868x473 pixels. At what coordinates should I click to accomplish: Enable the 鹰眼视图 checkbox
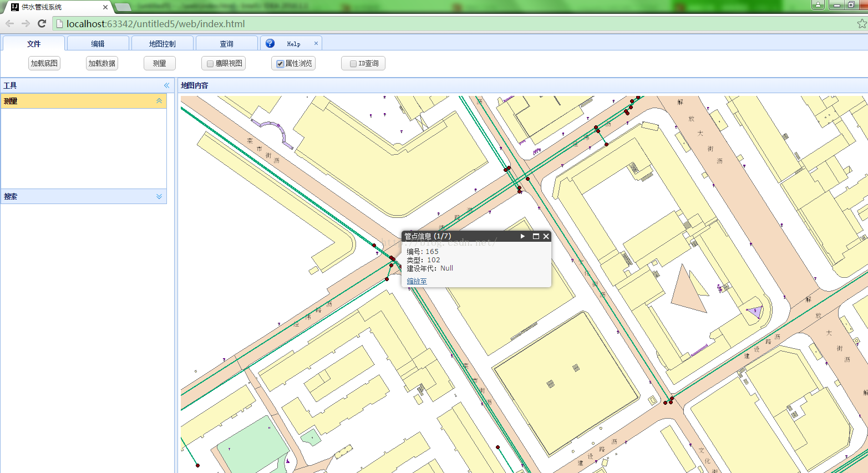tap(210, 64)
